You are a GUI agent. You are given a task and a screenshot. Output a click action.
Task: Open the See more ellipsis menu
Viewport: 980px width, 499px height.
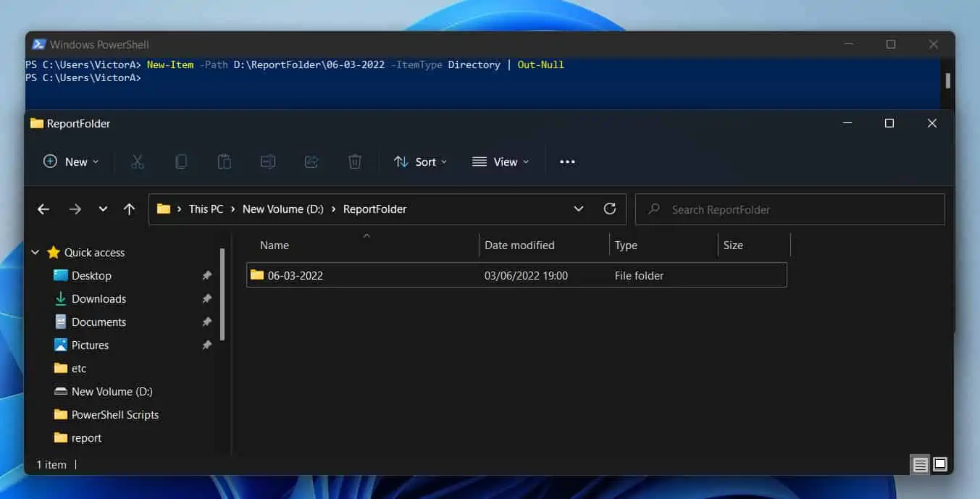pos(567,162)
